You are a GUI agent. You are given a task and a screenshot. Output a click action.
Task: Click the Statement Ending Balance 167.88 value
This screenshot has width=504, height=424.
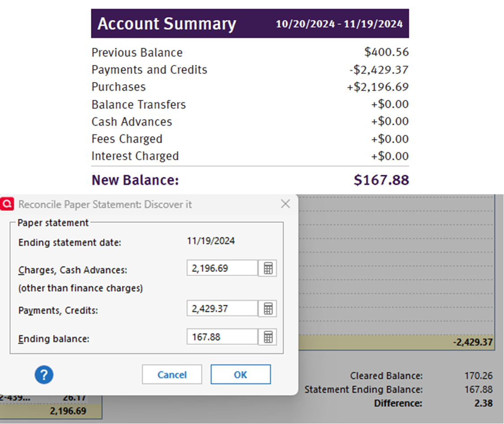tap(478, 389)
